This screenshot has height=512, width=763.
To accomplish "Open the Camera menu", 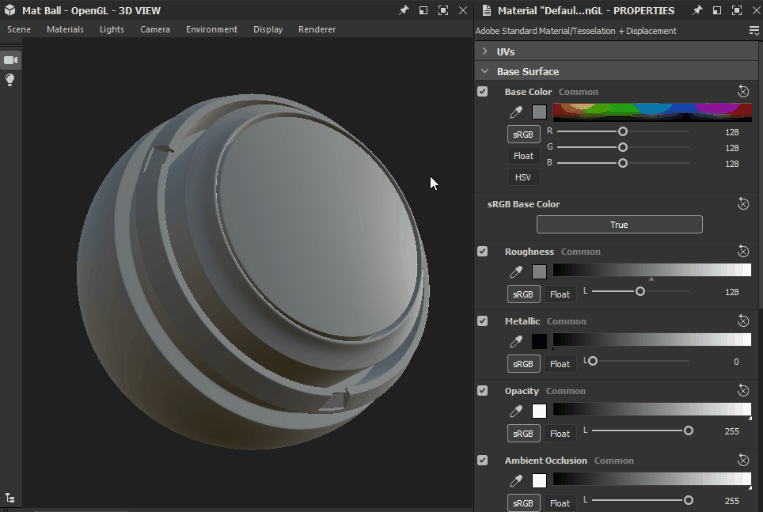I will [x=155, y=29].
